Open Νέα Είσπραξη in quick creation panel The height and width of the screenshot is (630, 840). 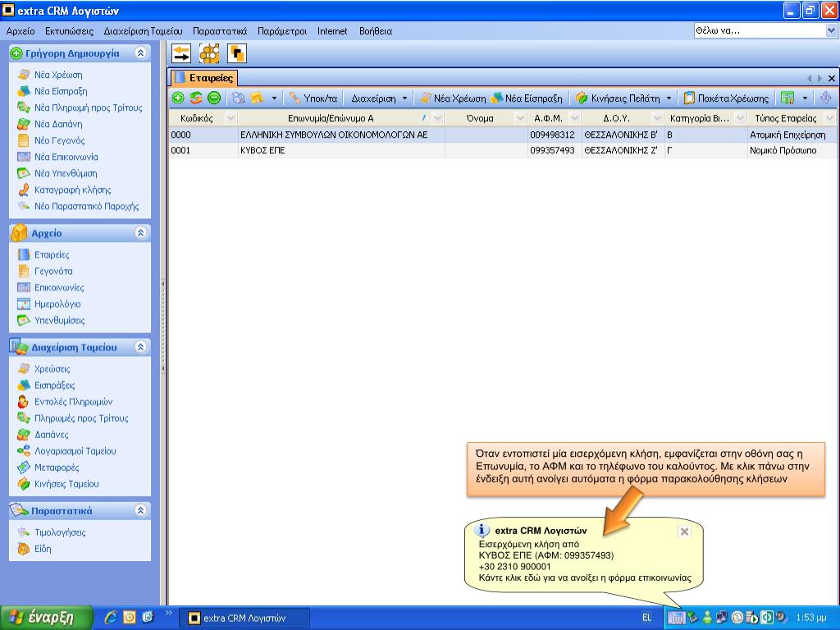[61, 91]
